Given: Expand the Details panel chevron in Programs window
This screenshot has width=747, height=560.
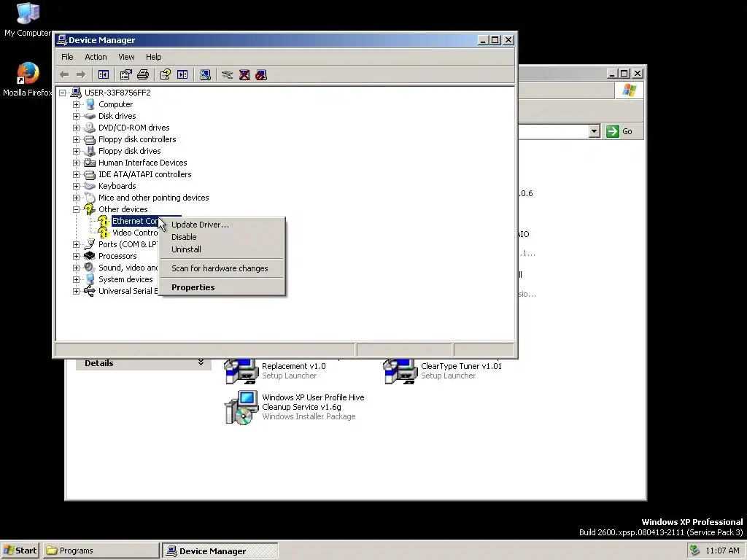Looking at the screenshot, I should click(x=201, y=363).
